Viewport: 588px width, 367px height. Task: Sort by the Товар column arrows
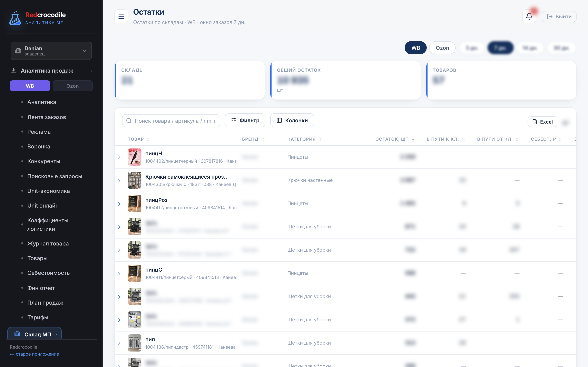148,139
